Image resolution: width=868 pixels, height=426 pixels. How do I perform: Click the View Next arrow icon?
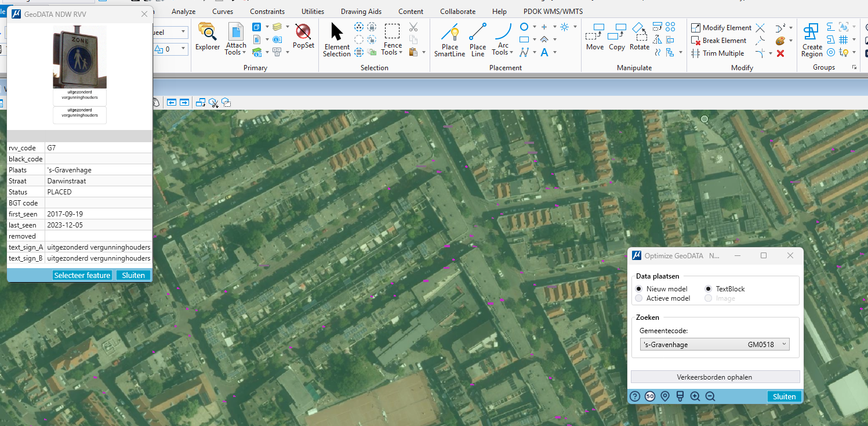pos(184,102)
